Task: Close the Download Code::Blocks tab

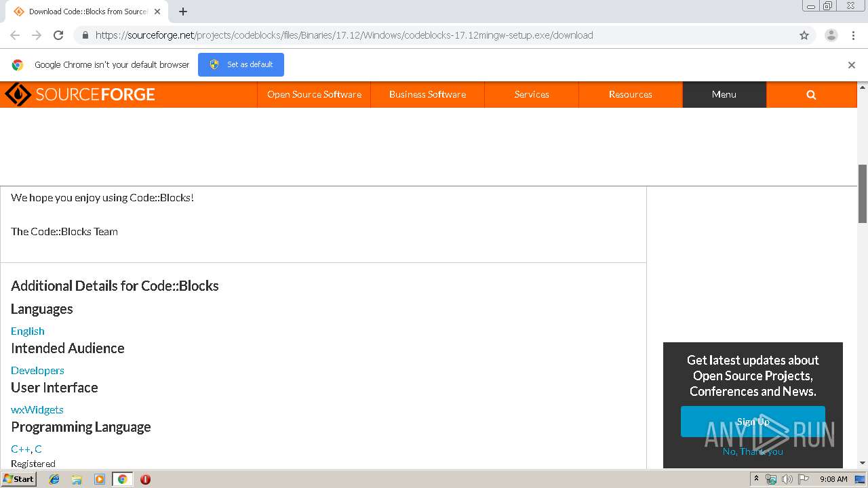Action: [x=157, y=12]
